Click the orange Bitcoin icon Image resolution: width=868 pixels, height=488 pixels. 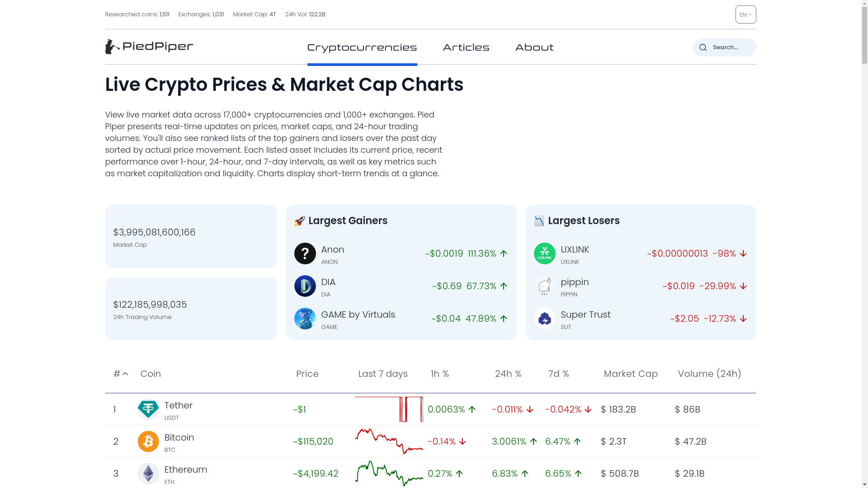[148, 441]
